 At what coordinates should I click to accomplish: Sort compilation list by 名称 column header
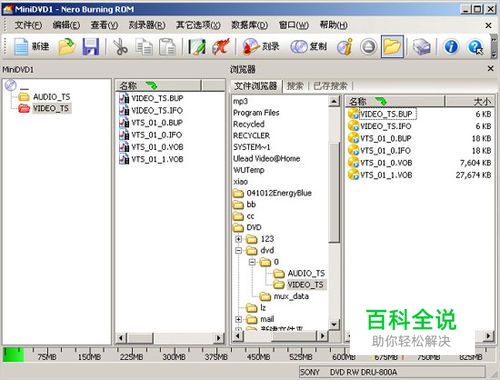(158, 86)
